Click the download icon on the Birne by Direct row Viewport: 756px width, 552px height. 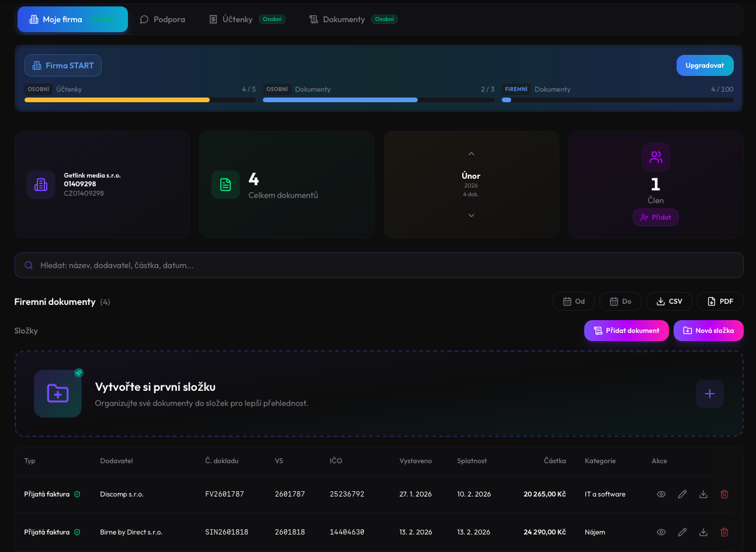pos(703,532)
